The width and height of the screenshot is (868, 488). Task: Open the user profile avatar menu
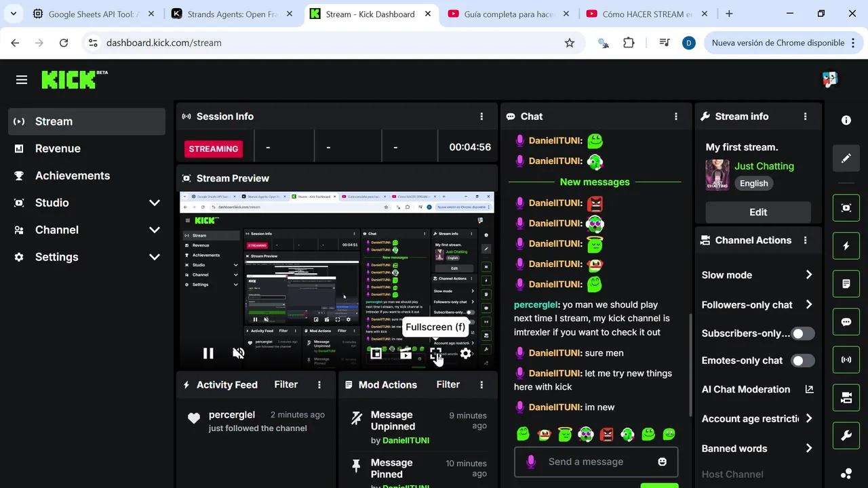(x=830, y=79)
